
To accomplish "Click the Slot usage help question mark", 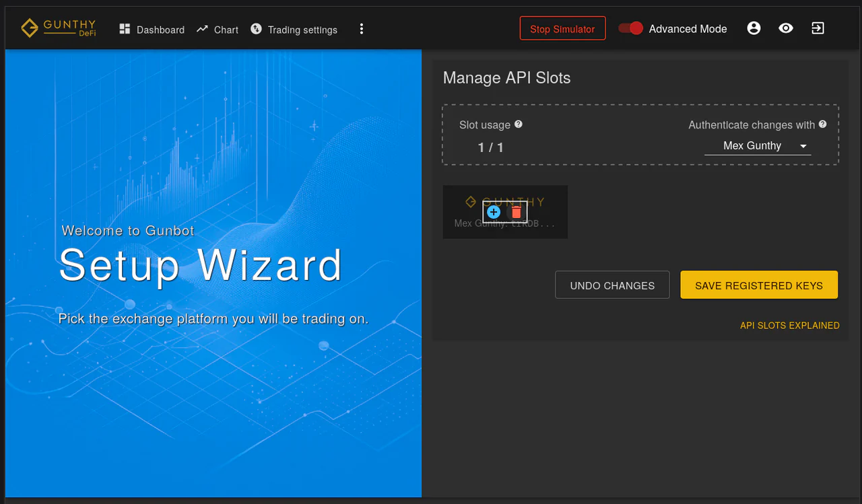I will coord(519,124).
